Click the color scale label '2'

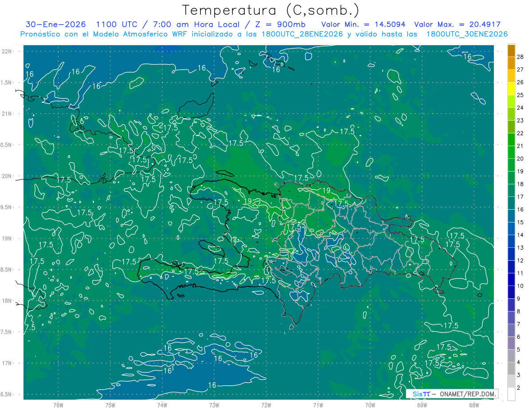[x=519, y=388]
